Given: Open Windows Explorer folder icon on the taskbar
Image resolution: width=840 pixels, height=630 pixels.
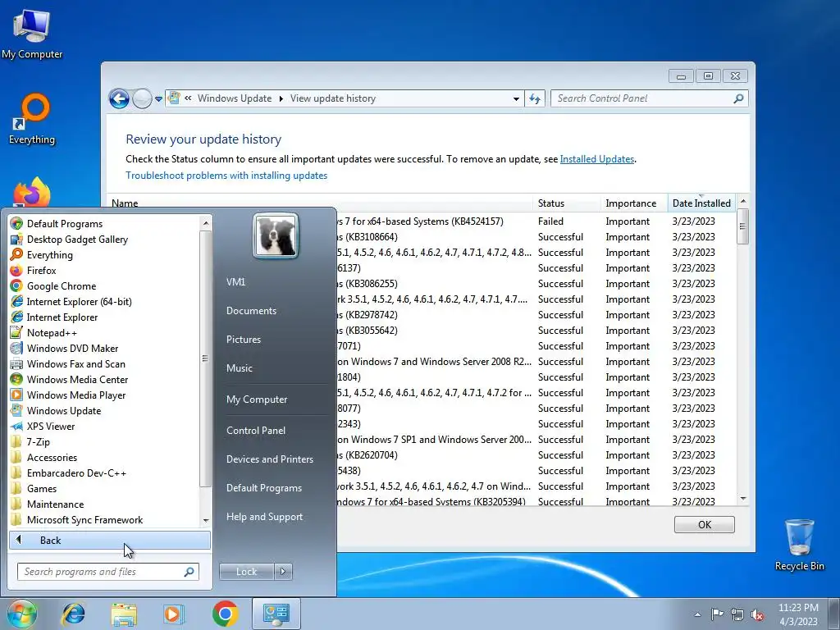Looking at the screenshot, I should 124,614.
